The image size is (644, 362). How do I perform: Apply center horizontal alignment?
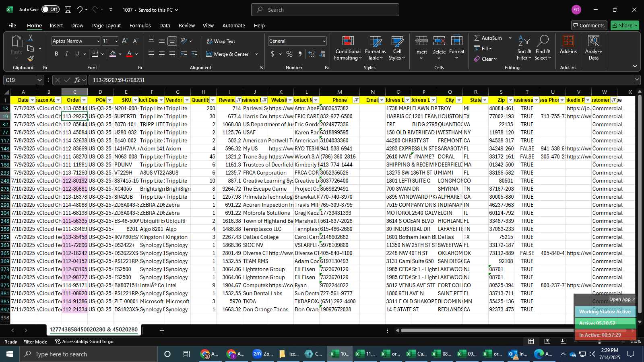(x=162, y=54)
